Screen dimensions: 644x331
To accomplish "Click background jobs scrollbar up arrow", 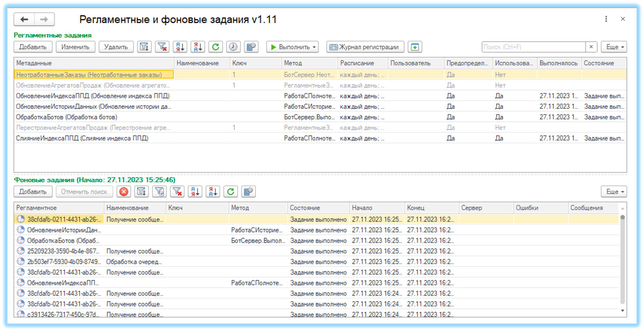I will point(623,208).
